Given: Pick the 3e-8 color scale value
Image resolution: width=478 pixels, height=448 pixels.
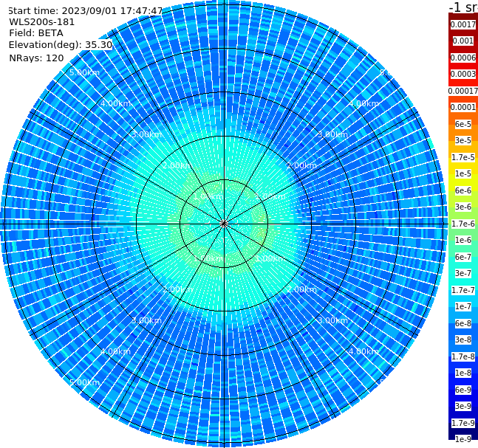Looking at the screenshot, I should 463,340.
